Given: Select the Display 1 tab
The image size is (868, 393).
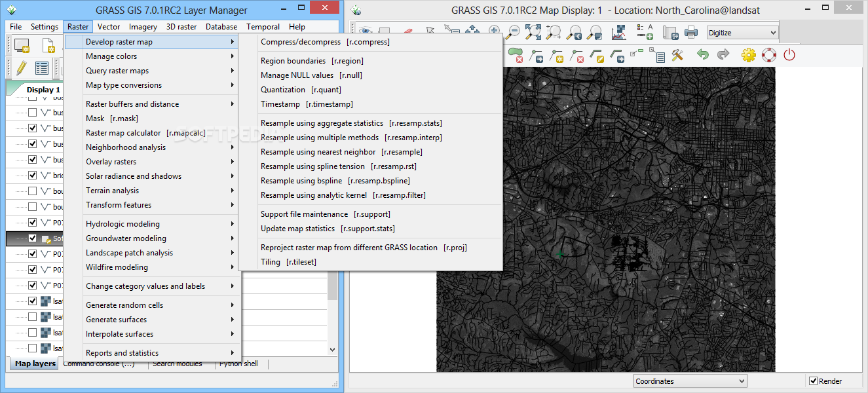Looking at the screenshot, I should [x=43, y=90].
